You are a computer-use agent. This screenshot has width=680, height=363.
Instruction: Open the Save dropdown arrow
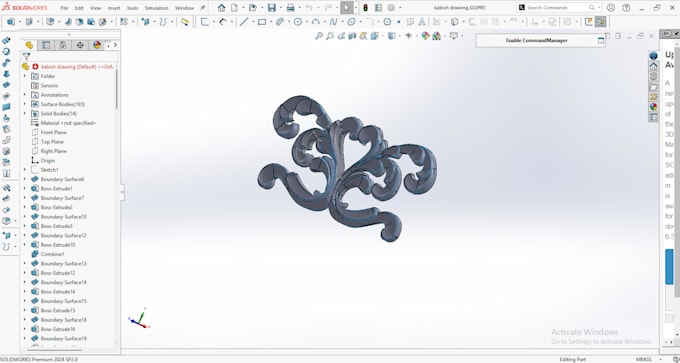(281, 8)
